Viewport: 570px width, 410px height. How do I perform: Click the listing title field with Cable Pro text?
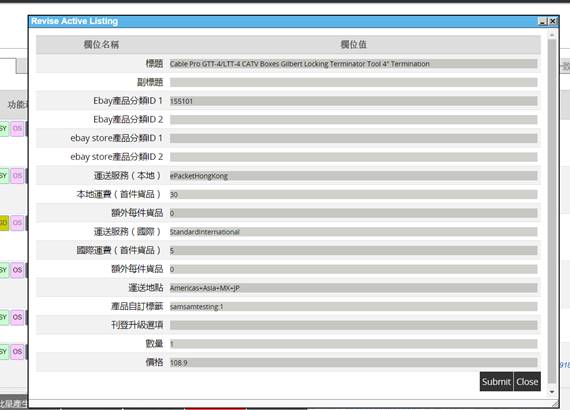point(353,64)
